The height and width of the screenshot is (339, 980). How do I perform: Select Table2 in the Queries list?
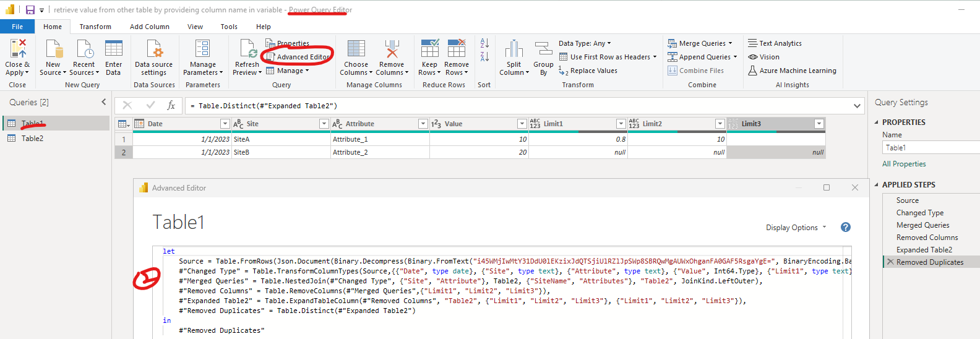click(56, 138)
